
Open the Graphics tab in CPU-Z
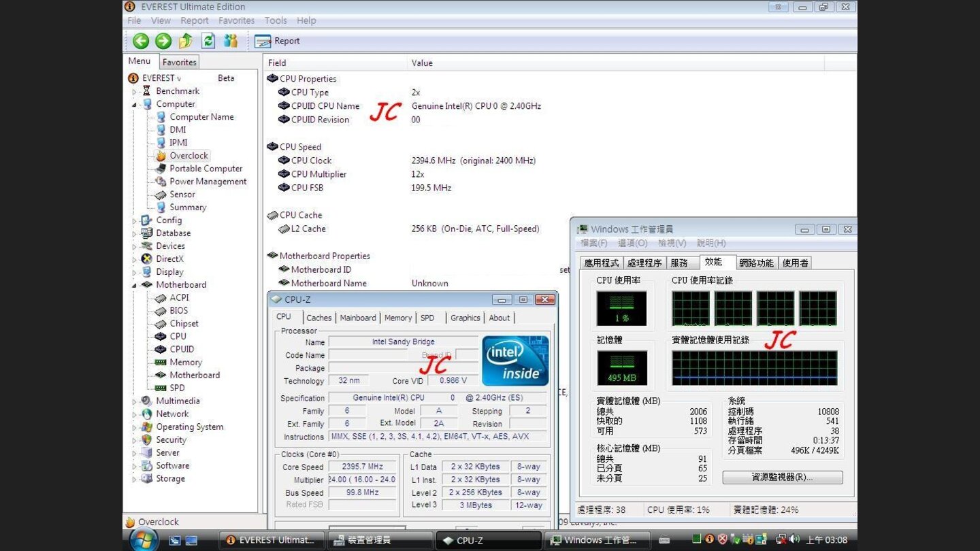point(465,318)
